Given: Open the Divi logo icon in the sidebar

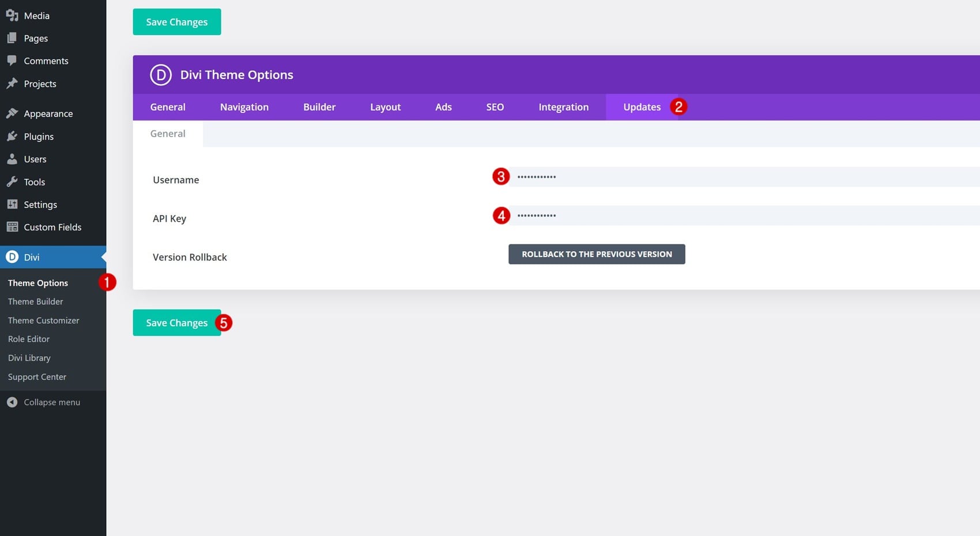Looking at the screenshot, I should pos(12,257).
